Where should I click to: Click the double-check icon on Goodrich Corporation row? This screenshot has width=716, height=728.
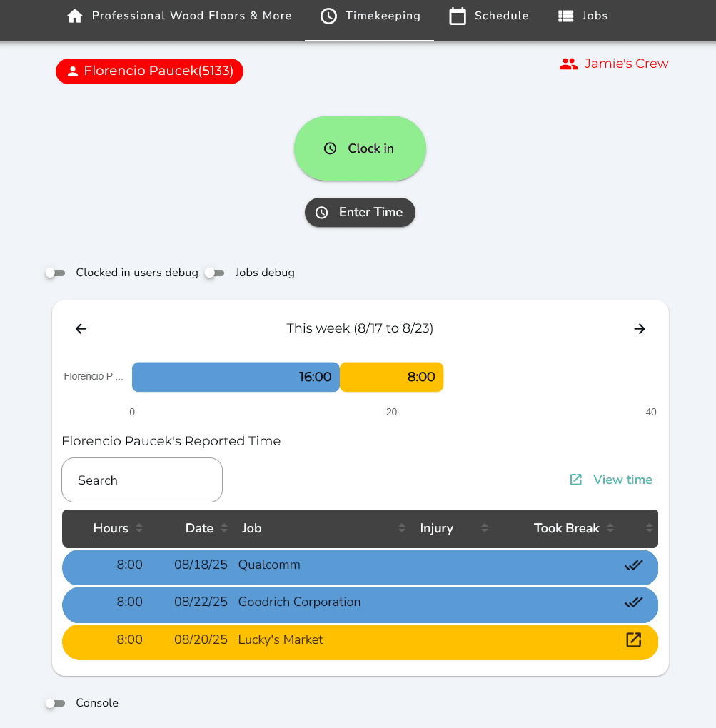pyautogui.click(x=633, y=602)
